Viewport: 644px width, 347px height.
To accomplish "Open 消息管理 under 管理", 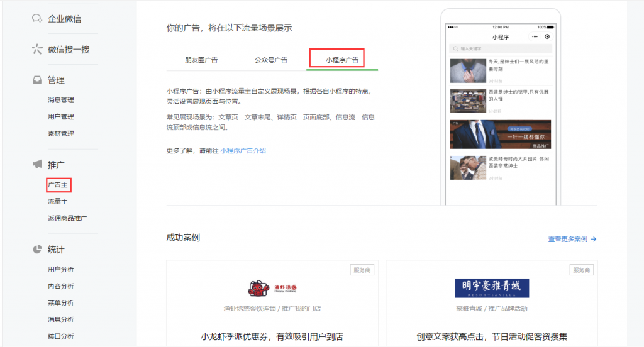I will (61, 100).
